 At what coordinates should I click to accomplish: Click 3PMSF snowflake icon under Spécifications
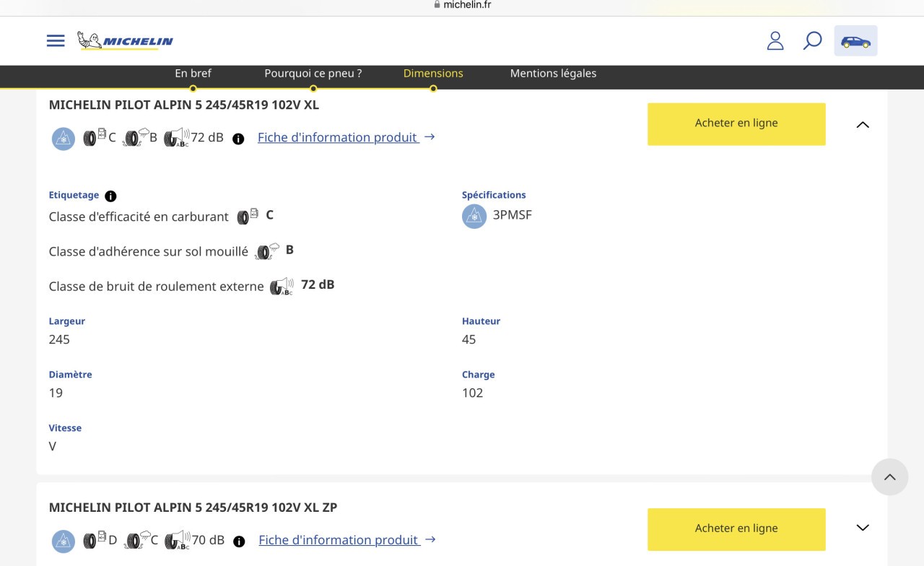(474, 216)
